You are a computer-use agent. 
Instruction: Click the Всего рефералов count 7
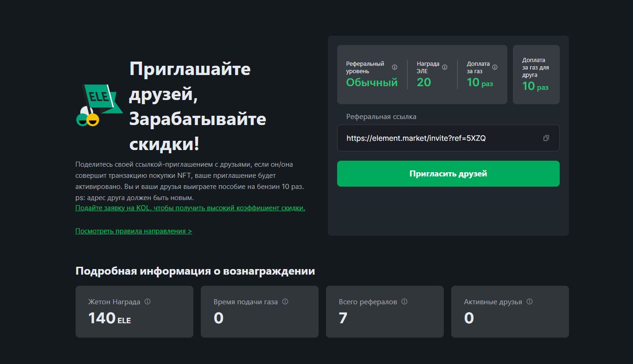(x=343, y=318)
